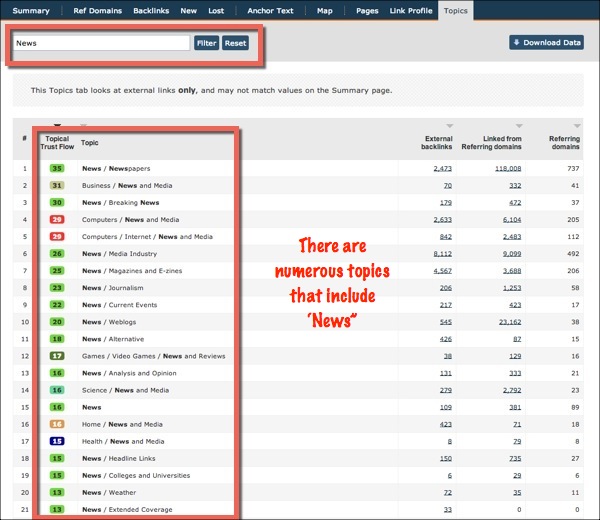The height and width of the screenshot is (520, 600).
Task: Sort by Linked from Referring domains arrow
Action: click(519, 126)
